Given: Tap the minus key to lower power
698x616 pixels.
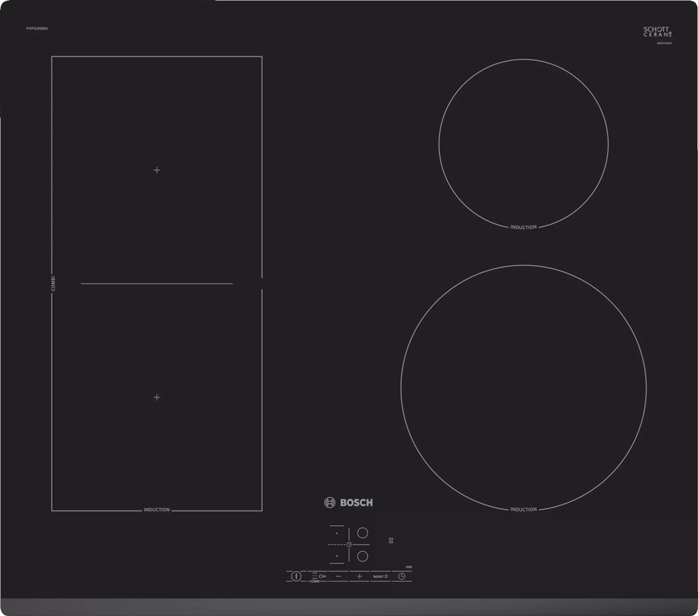Looking at the screenshot, I should (x=339, y=576).
